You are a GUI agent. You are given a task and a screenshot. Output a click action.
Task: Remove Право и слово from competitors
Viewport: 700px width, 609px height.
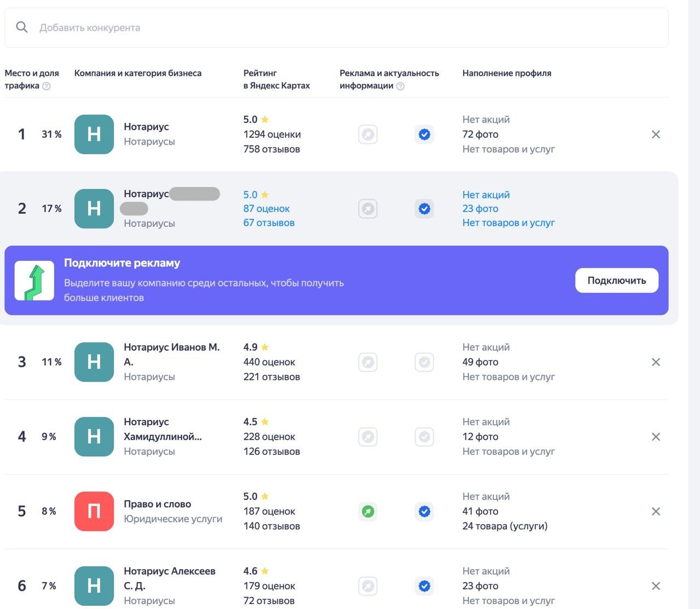pyautogui.click(x=656, y=511)
